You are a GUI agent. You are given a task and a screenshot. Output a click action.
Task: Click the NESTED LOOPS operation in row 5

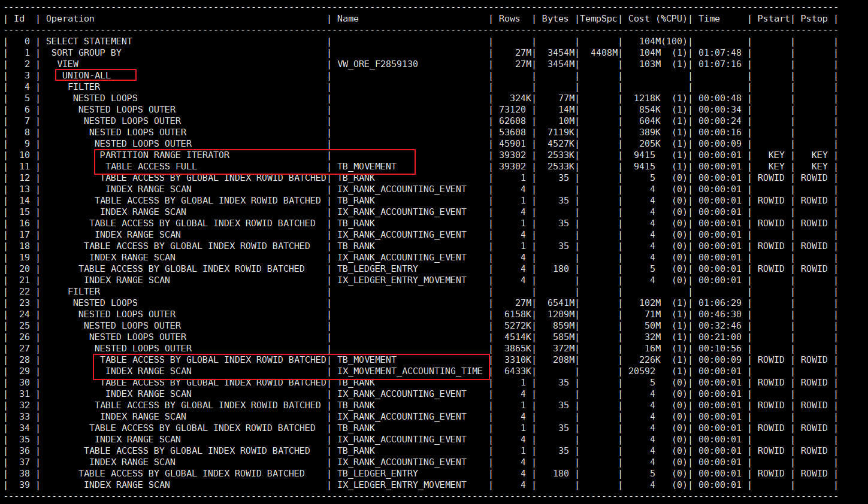105,98
